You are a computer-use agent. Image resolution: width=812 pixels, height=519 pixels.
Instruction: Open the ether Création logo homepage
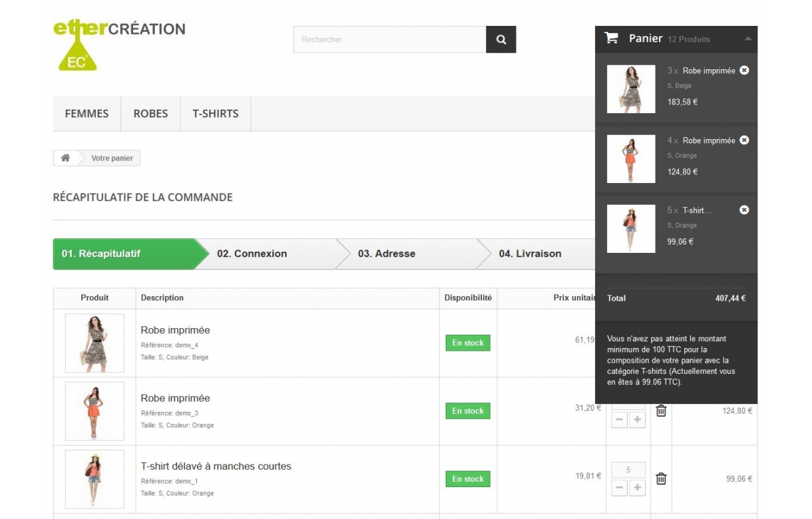click(x=119, y=45)
